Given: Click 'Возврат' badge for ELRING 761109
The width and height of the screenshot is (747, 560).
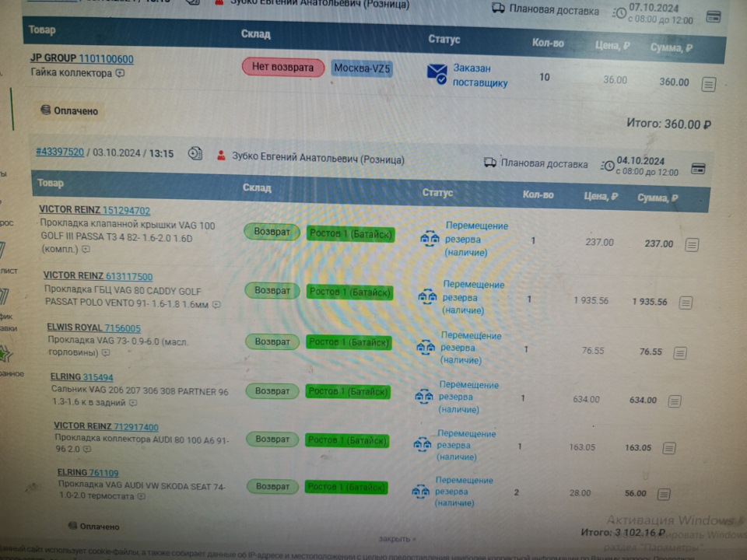Looking at the screenshot, I should coord(272,486).
